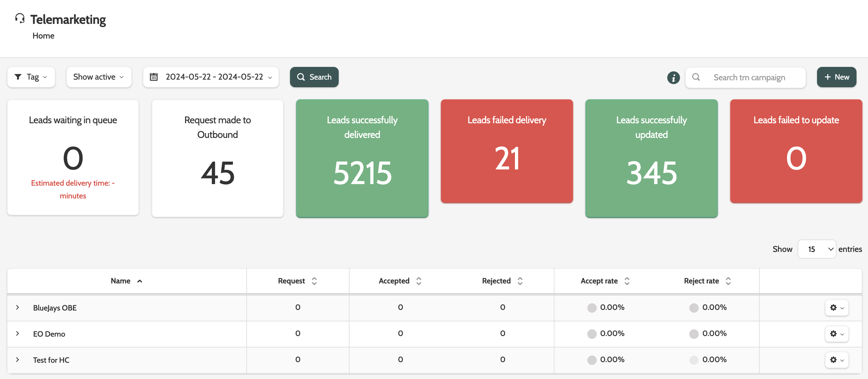Open gear settings for EO Demo row
Image resolution: width=868 pixels, height=379 pixels.
(836, 333)
